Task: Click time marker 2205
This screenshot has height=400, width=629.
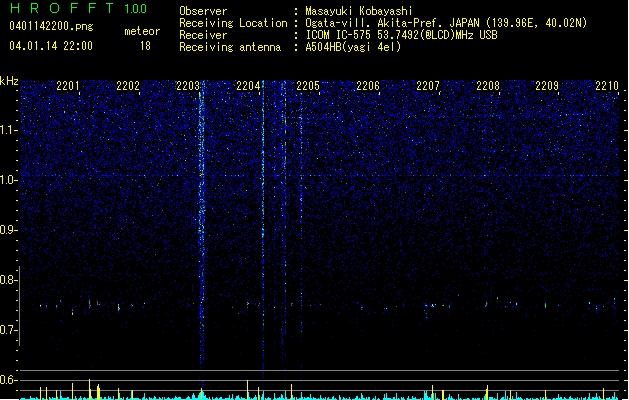Action: pos(308,85)
